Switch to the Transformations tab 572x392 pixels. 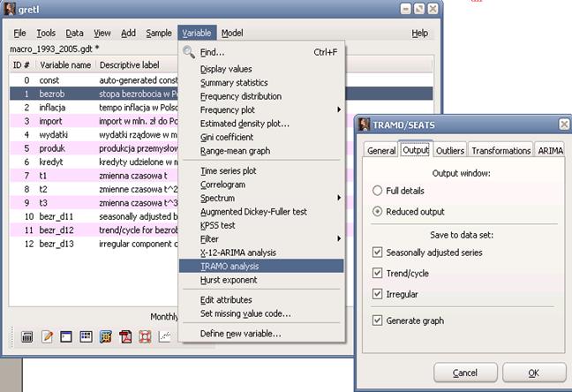500,150
